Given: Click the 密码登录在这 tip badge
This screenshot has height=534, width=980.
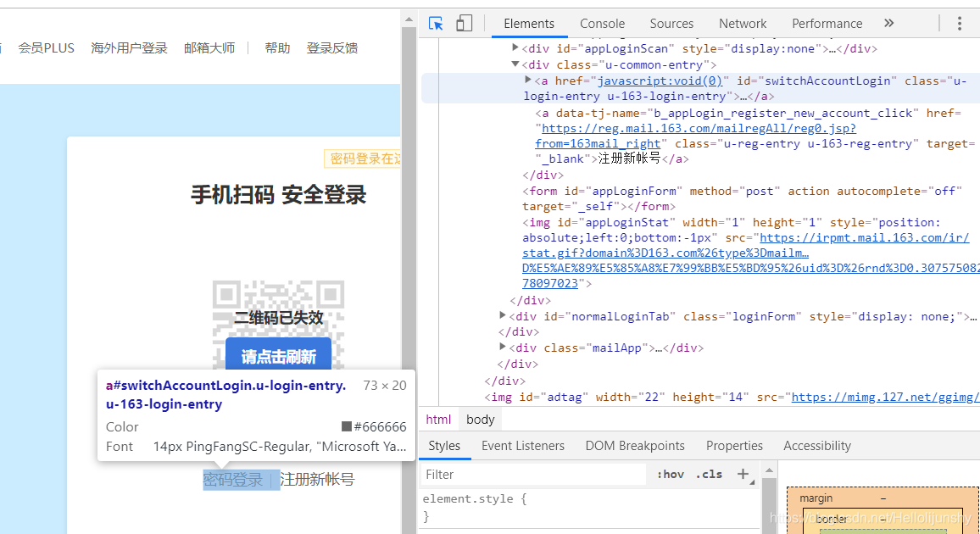Looking at the screenshot, I should (363, 159).
